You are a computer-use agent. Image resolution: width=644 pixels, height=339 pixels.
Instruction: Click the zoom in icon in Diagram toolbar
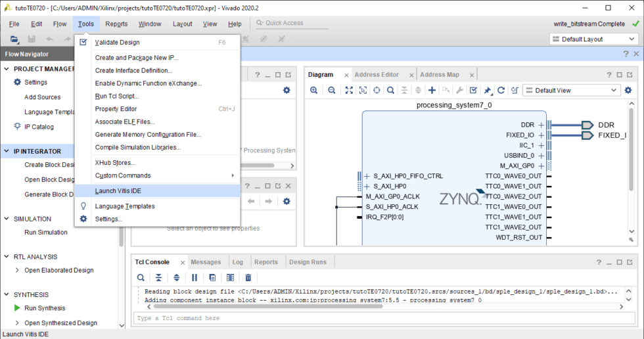pyautogui.click(x=314, y=90)
